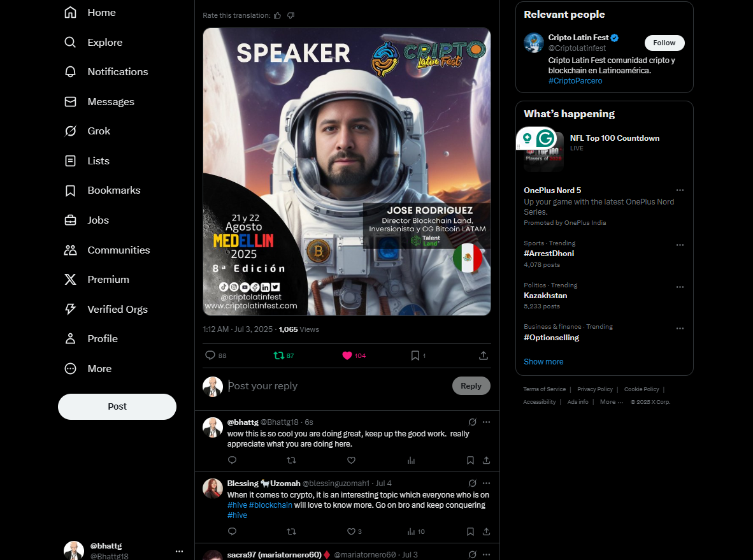
Task: Click the Post button in sidebar
Action: (x=117, y=407)
